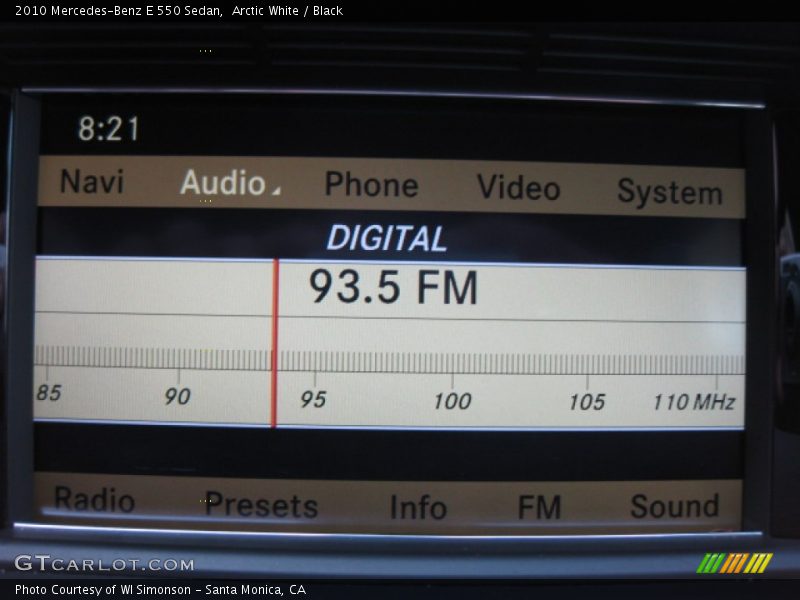Tune to 105 on the frequency scale

(587, 402)
